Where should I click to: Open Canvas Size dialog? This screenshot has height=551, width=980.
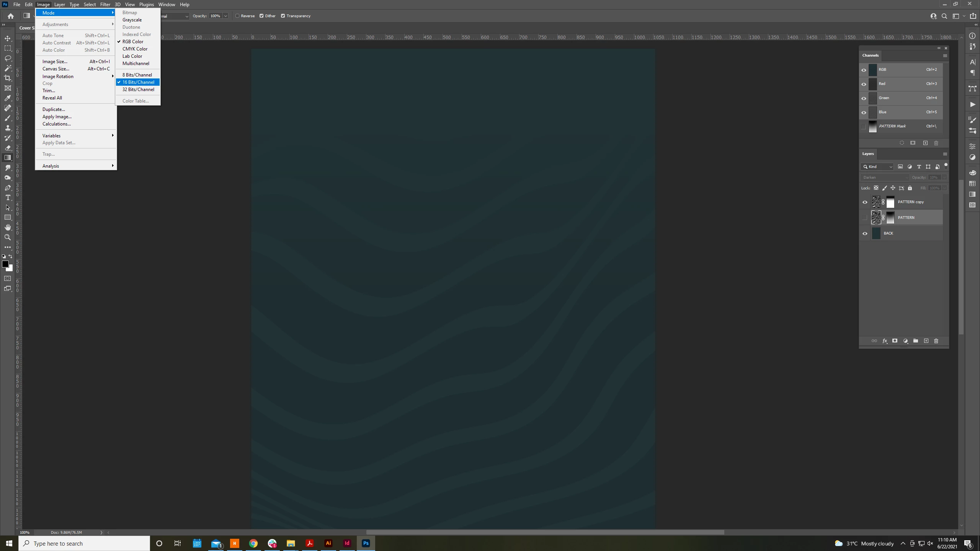tap(56, 69)
